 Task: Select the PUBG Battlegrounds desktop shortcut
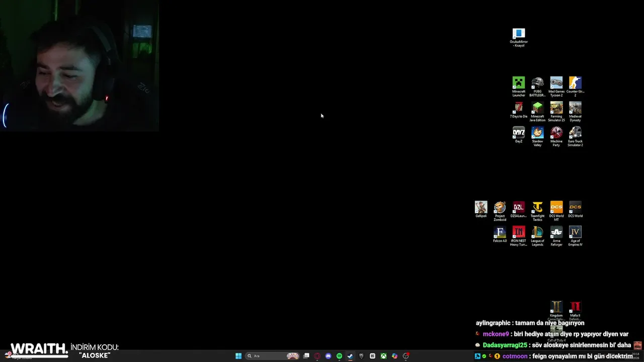coord(537,86)
